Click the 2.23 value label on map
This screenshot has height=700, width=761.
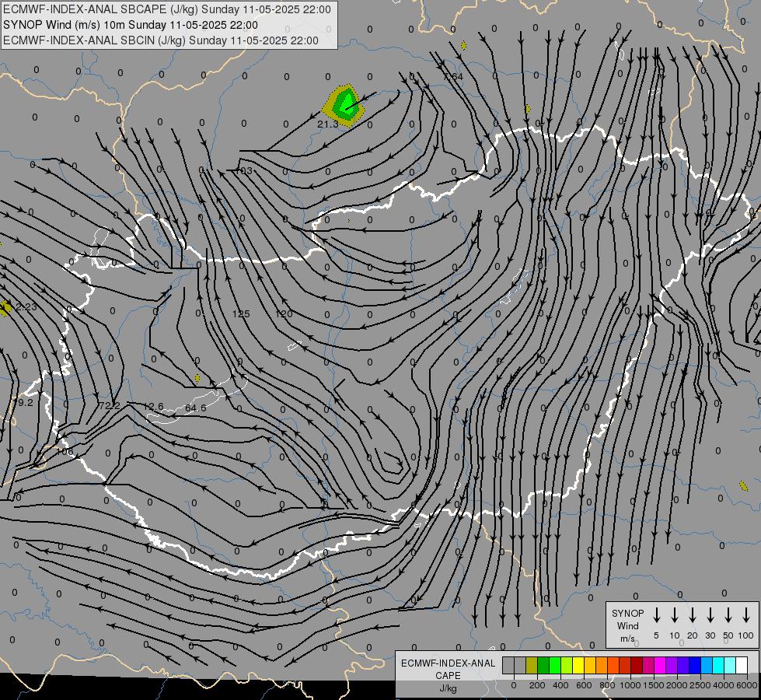point(26,307)
